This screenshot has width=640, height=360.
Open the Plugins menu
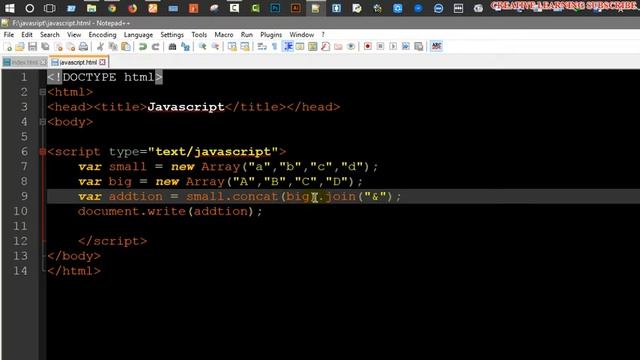coord(271,35)
